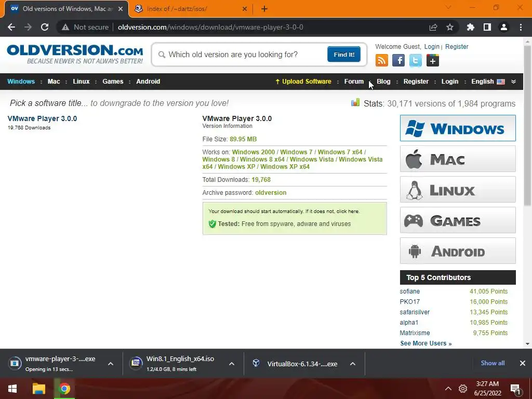
Task: Go back with the browser back arrow
Action: coord(11,27)
